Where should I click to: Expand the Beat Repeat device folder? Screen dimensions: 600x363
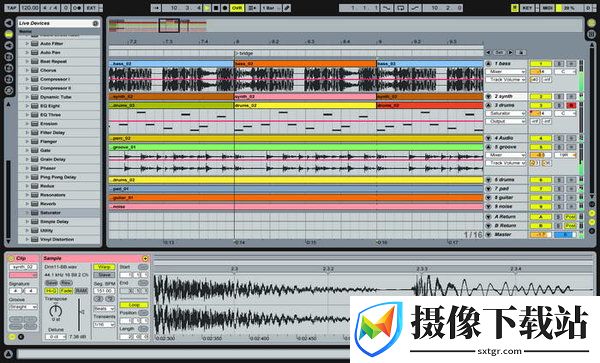[27, 61]
